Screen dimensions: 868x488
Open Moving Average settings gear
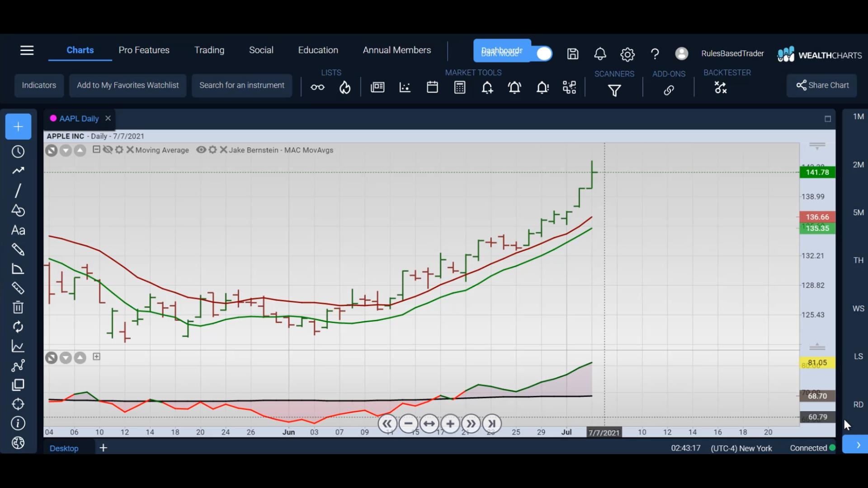click(x=119, y=150)
